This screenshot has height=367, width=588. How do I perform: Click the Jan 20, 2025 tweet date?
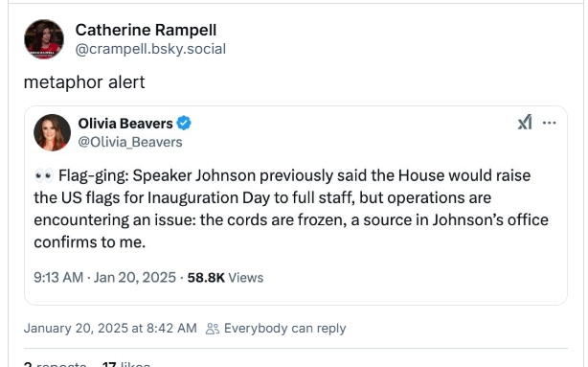coord(135,278)
